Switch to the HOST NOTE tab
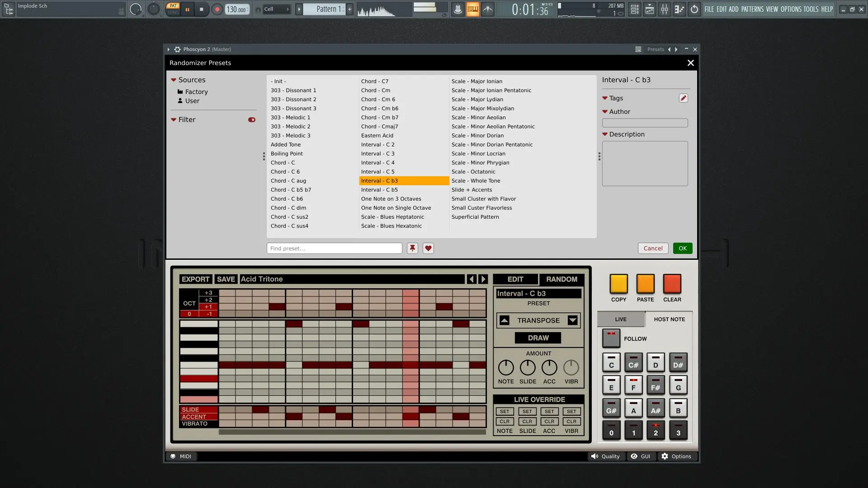Viewport: 868px width, 488px height. (669, 319)
